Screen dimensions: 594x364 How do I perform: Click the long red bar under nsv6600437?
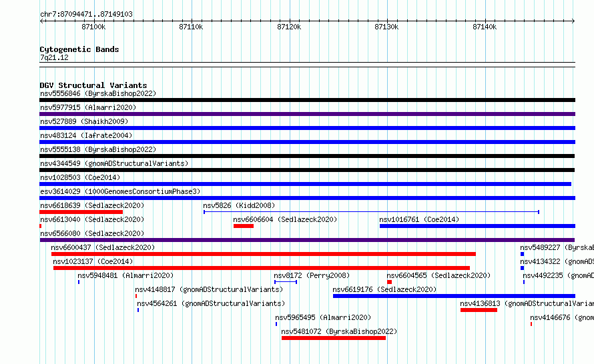263,254
